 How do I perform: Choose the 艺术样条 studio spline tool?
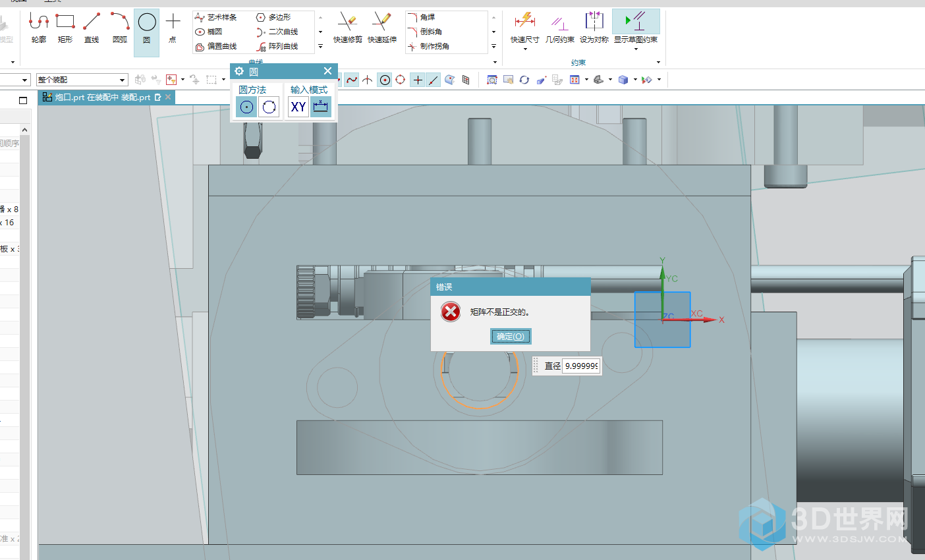[216, 17]
